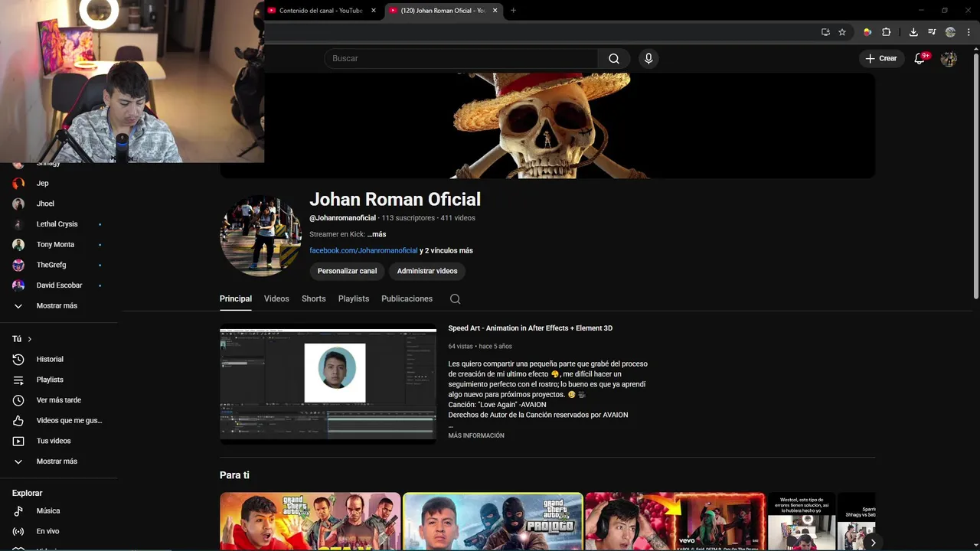The width and height of the screenshot is (980, 551).
Task: Expand channel description with …más
Action: tap(376, 234)
